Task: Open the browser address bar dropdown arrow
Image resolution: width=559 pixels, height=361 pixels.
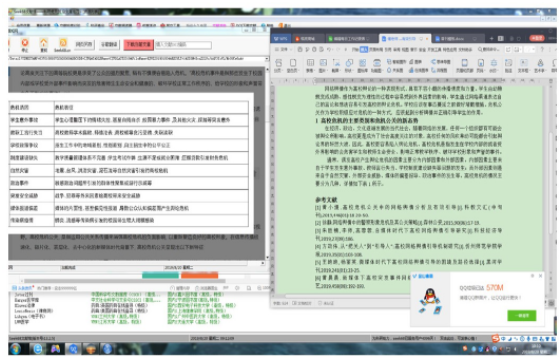Action: (267, 58)
